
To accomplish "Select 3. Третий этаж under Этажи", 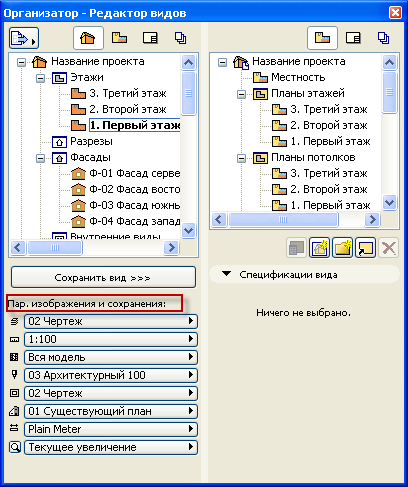I will coord(119,93).
